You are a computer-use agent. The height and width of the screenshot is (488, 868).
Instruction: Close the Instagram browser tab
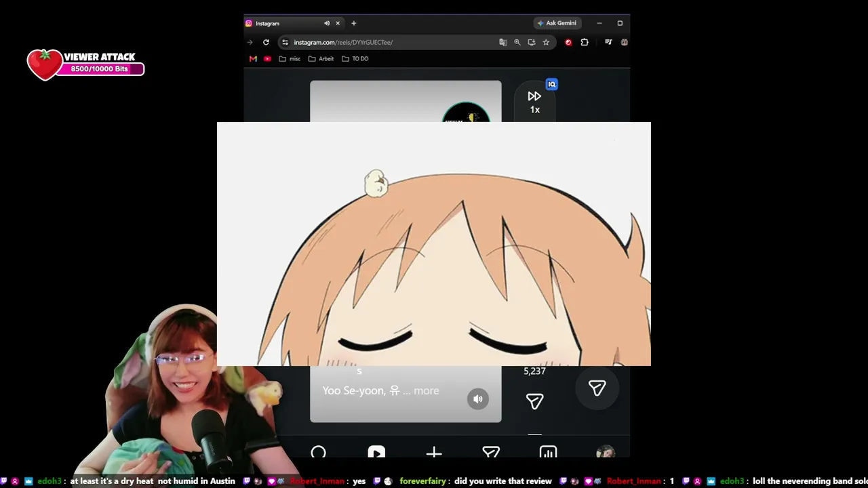(338, 23)
